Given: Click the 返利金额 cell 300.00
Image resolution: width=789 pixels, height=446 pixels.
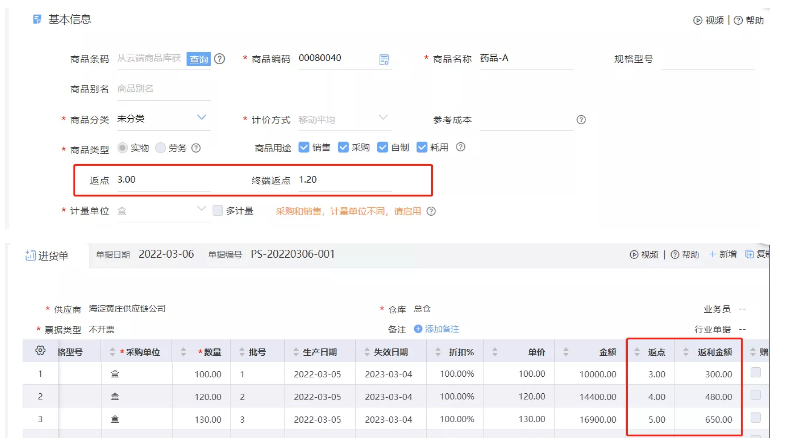Looking at the screenshot, I should 719,375.
